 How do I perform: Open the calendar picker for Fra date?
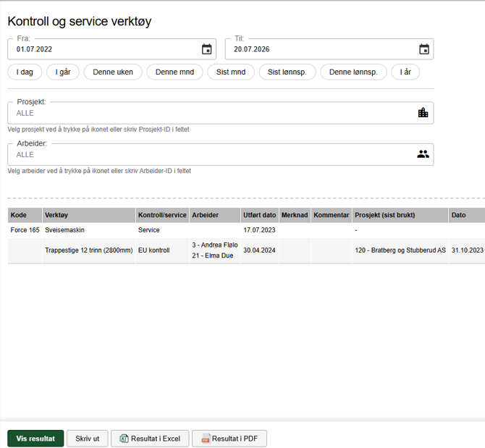[206, 49]
